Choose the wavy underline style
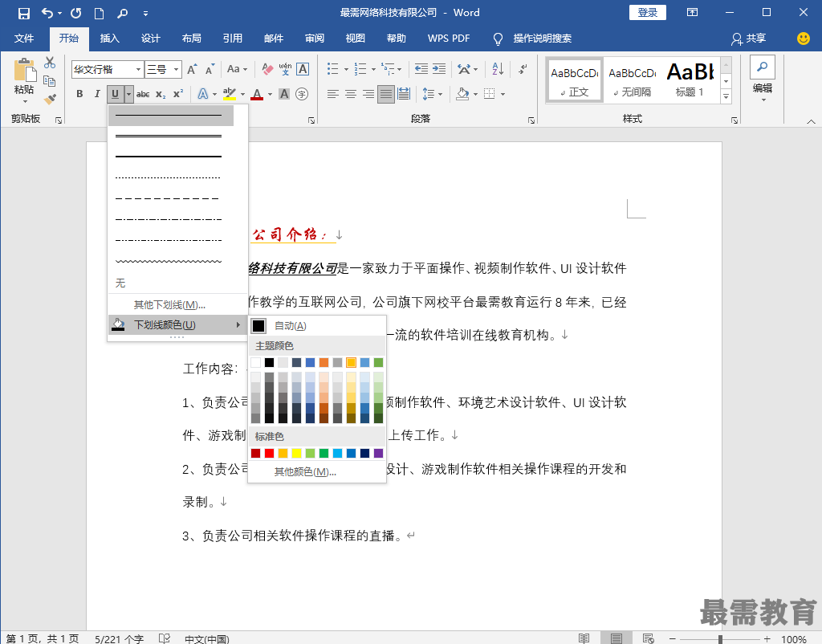The image size is (822, 644). click(x=171, y=261)
